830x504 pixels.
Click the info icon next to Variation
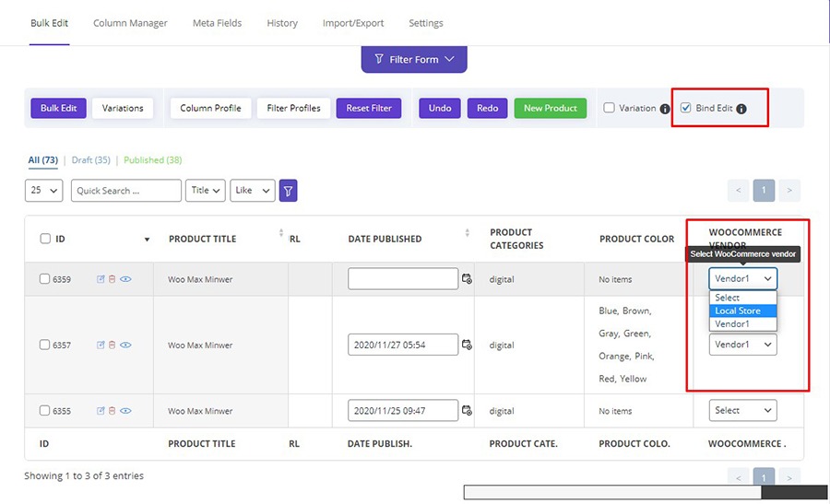(x=665, y=109)
